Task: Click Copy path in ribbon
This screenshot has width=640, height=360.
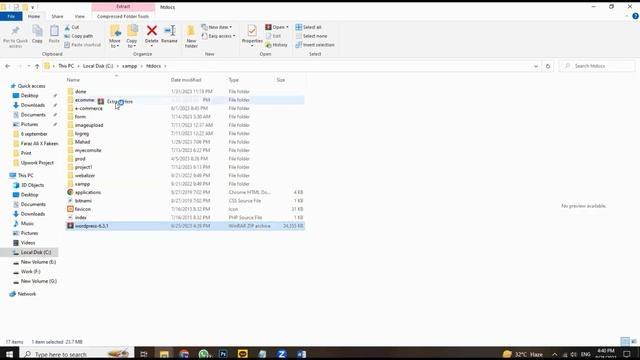Action: coord(78,36)
